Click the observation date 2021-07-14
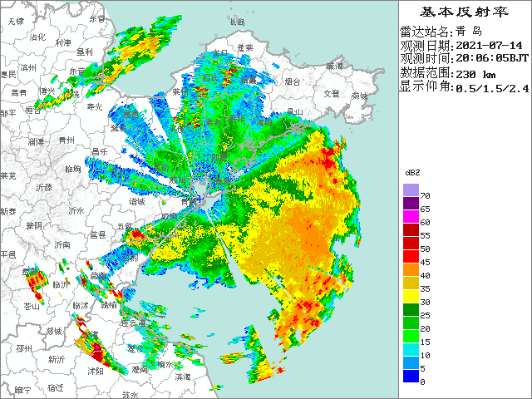The image size is (532, 399). click(x=490, y=45)
